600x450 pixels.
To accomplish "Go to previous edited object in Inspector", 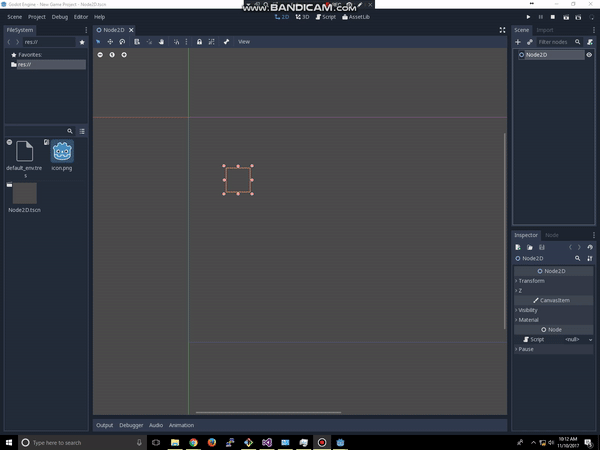I will click(x=570, y=247).
